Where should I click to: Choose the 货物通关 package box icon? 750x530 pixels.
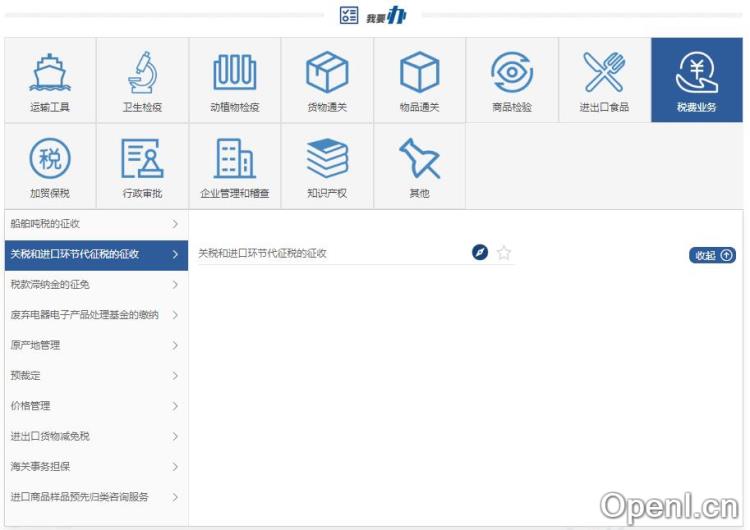pos(327,72)
